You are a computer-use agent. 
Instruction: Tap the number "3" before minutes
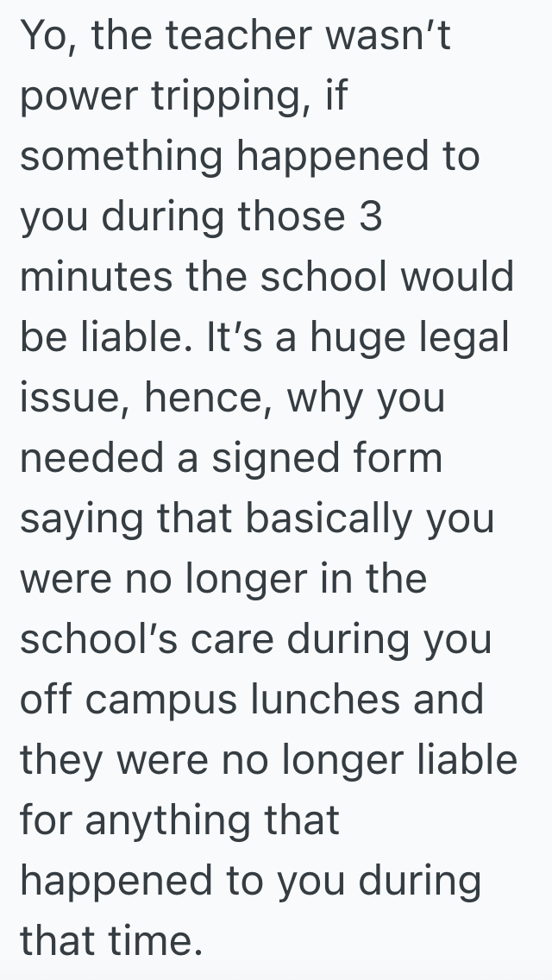tap(369, 217)
